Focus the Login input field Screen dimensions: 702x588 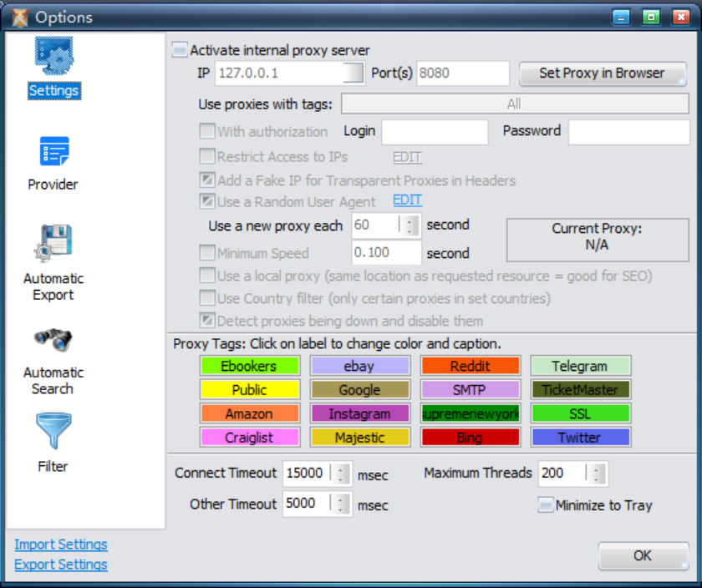pyautogui.click(x=435, y=132)
